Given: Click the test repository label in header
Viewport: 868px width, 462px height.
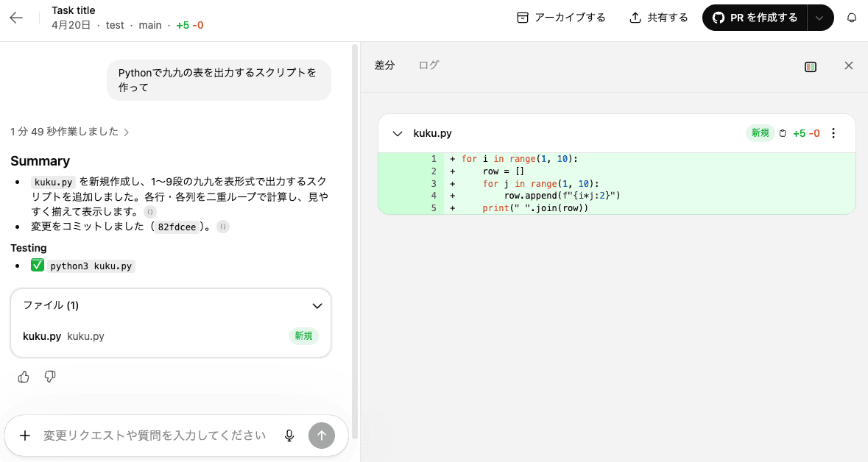Looking at the screenshot, I should coord(115,26).
